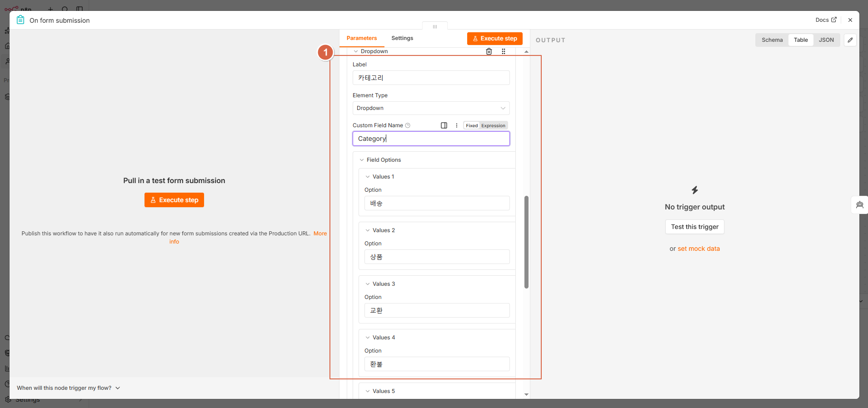This screenshot has height=408, width=868.
Task: Open the assistant chat icon on right edge
Action: pos(860,205)
